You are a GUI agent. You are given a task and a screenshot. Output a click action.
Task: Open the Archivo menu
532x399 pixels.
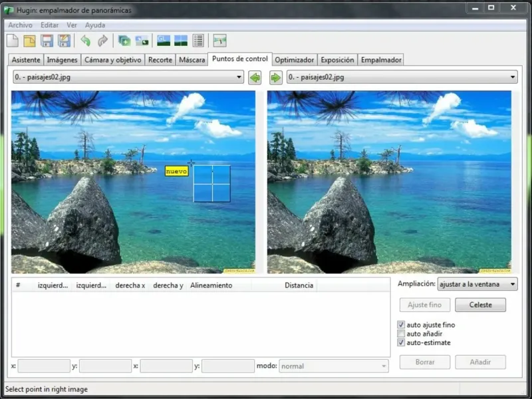(21, 25)
